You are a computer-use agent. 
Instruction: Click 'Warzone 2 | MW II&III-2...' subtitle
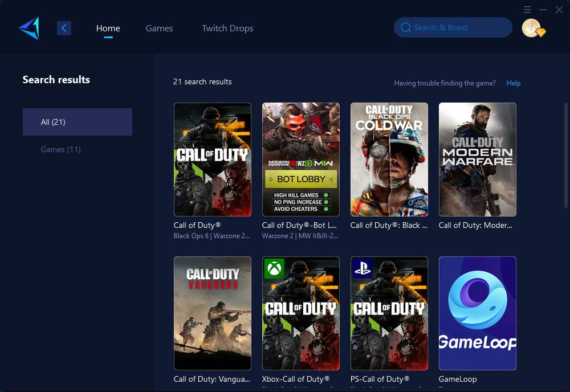click(x=300, y=236)
